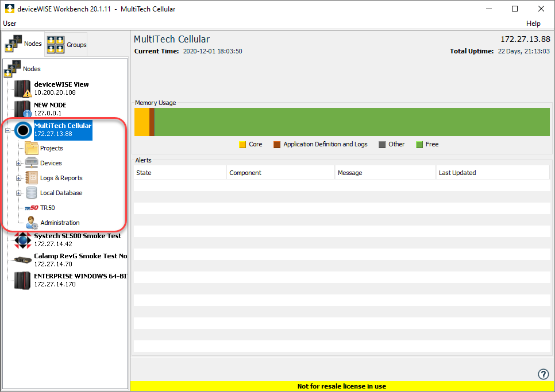
Task: Sort alerts by Component column header
Action: click(x=280, y=173)
